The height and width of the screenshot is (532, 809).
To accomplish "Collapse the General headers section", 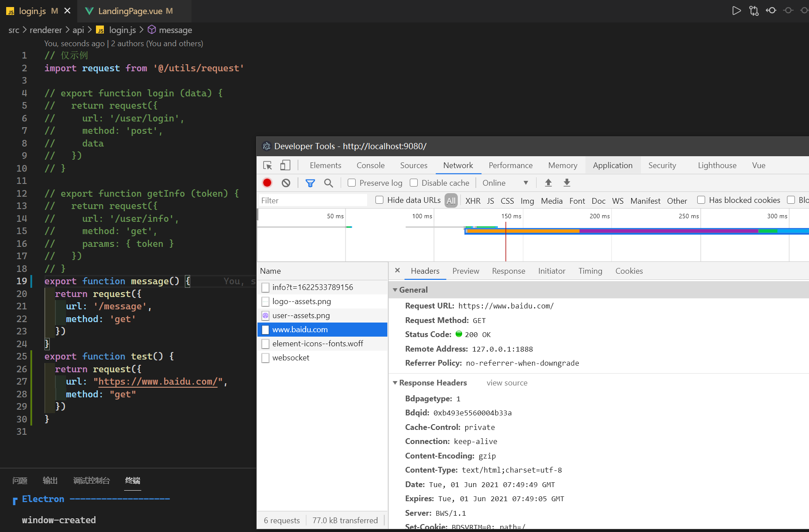I will point(395,290).
